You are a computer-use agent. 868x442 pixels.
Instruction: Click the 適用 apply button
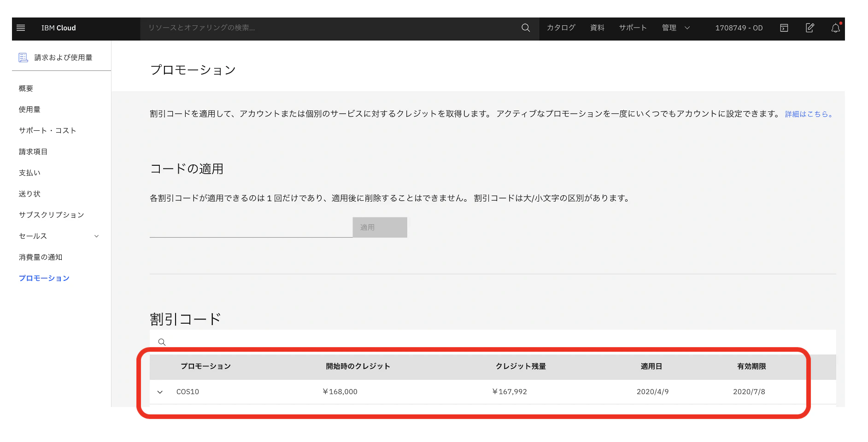380,227
